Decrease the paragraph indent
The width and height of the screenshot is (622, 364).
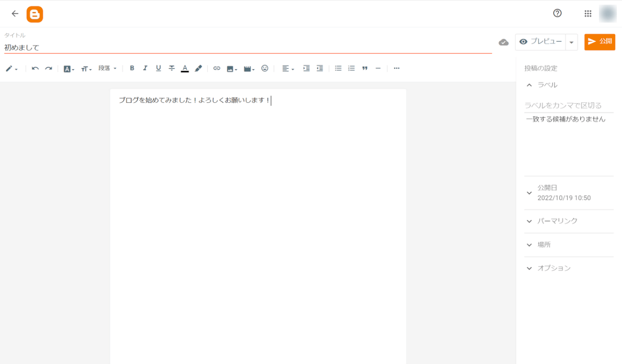tap(320, 68)
